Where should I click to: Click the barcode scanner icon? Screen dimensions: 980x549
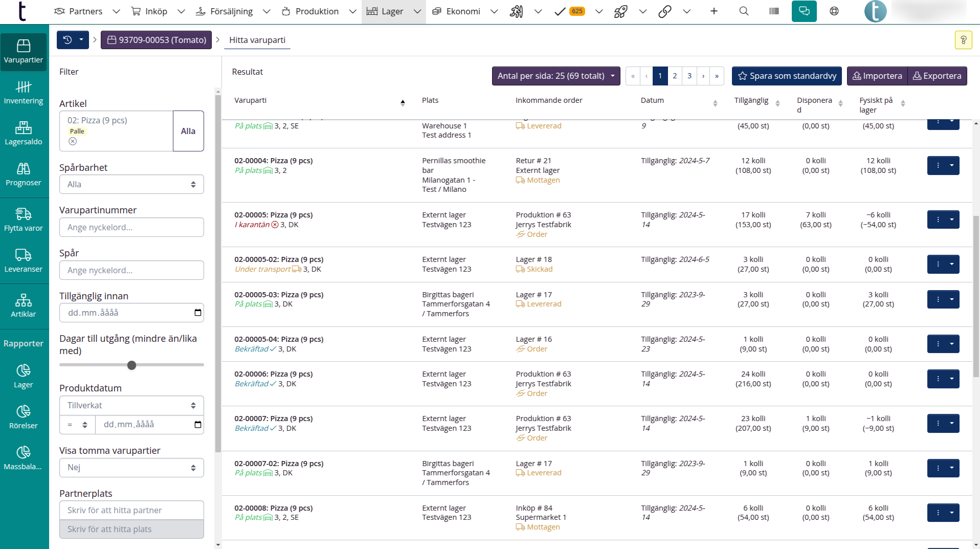pos(774,11)
